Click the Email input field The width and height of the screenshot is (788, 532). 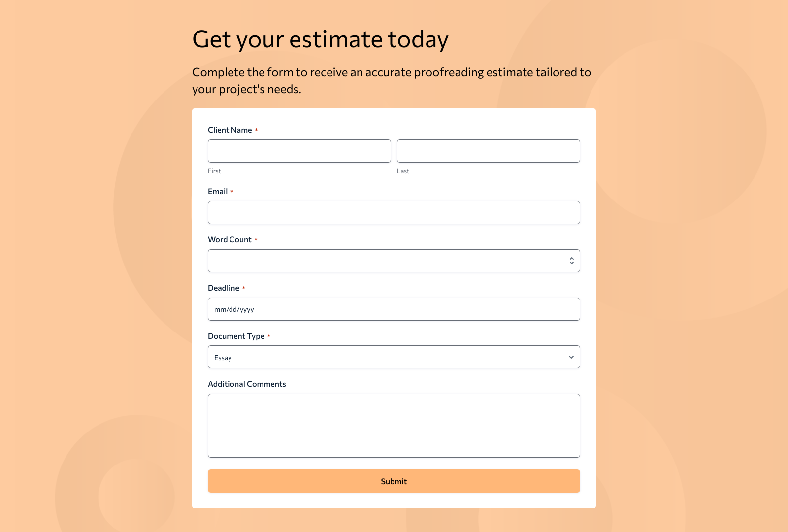[x=394, y=212]
